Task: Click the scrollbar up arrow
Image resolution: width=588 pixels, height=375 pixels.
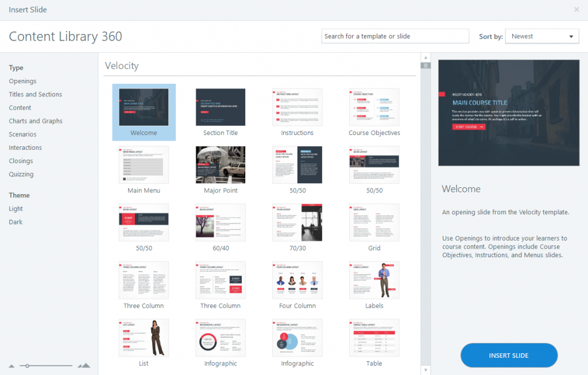Action: tap(425, 58)
